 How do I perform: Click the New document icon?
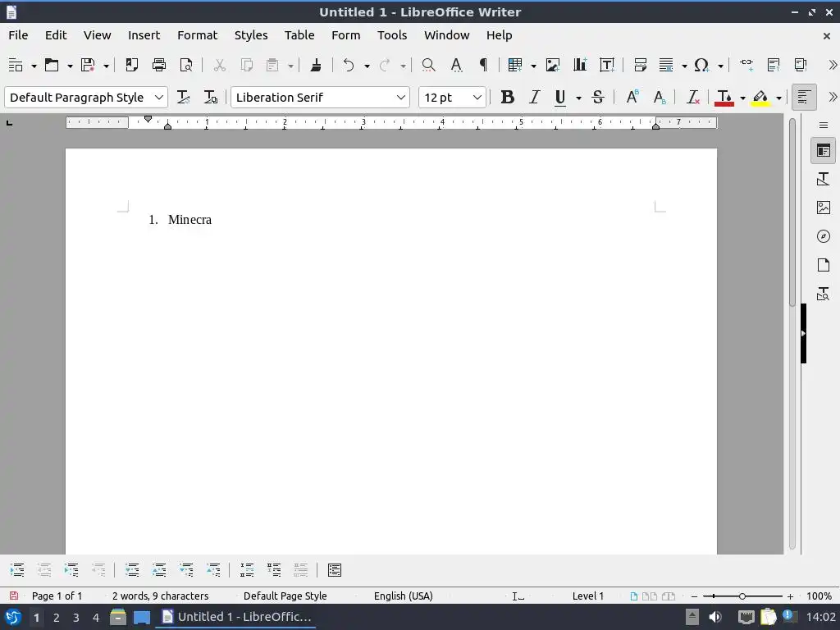click(16, 65)
